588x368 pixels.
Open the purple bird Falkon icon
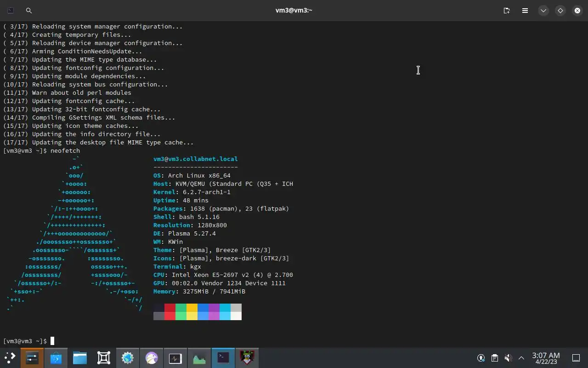(152, 358)
